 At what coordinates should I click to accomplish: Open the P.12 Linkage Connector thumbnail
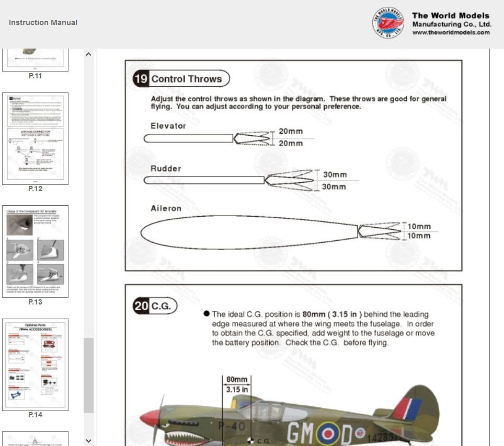(x=35, y=138)
